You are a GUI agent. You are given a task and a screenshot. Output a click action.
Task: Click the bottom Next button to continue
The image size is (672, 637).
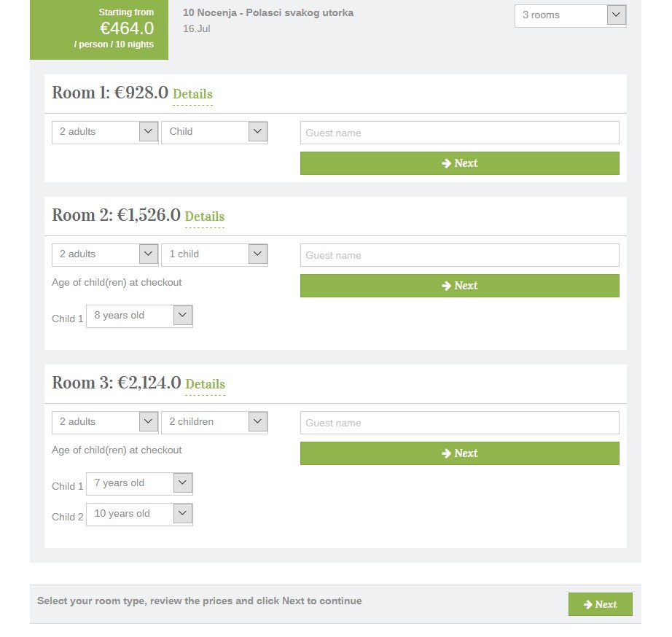click(600, 604)
